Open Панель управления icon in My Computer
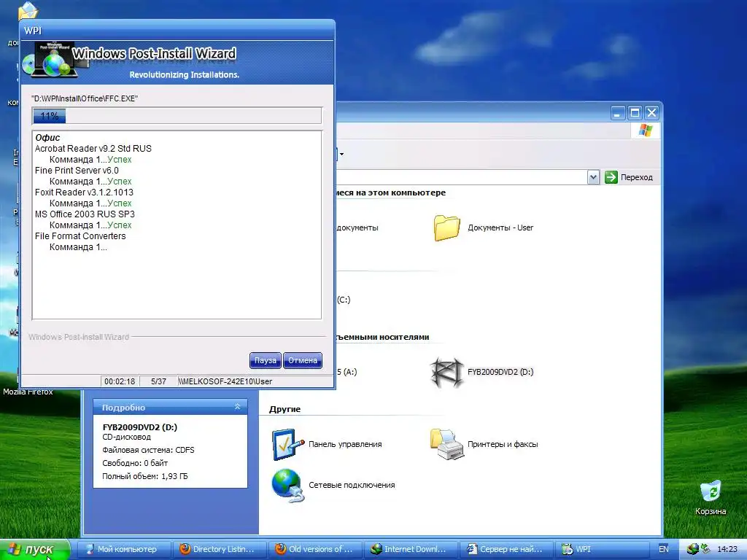Image resolution: width=747 pixels, height=560 pixels. (287, 444)
